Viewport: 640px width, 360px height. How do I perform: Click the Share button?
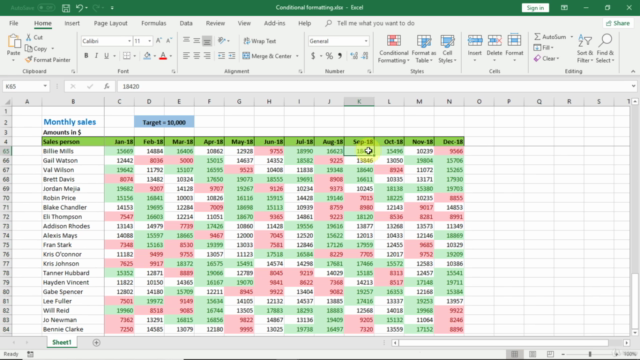tap(618, 23)
